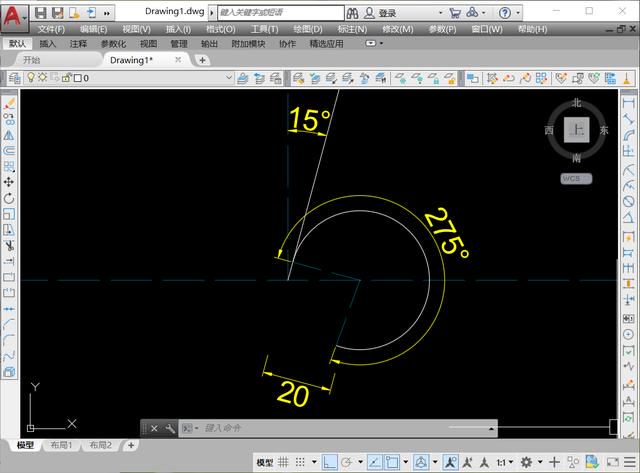Open the 编辑(E) menu
The image size is (640, 473).
point(93,29)
